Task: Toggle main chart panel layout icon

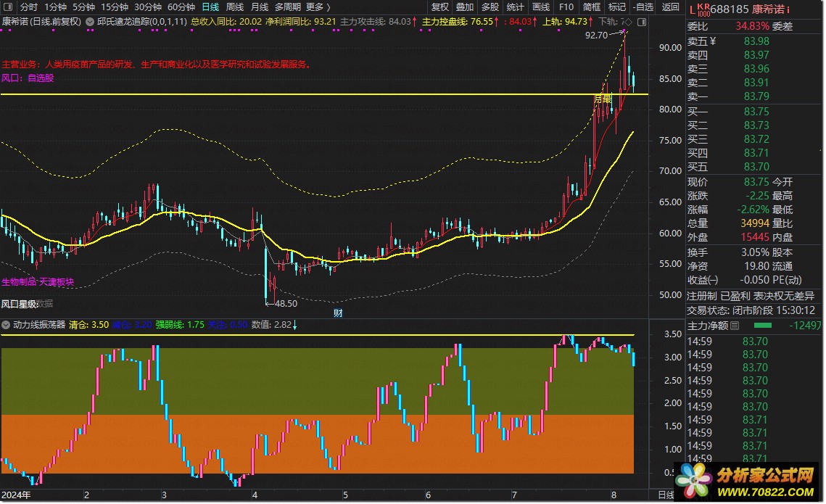Action: [642, 22]
